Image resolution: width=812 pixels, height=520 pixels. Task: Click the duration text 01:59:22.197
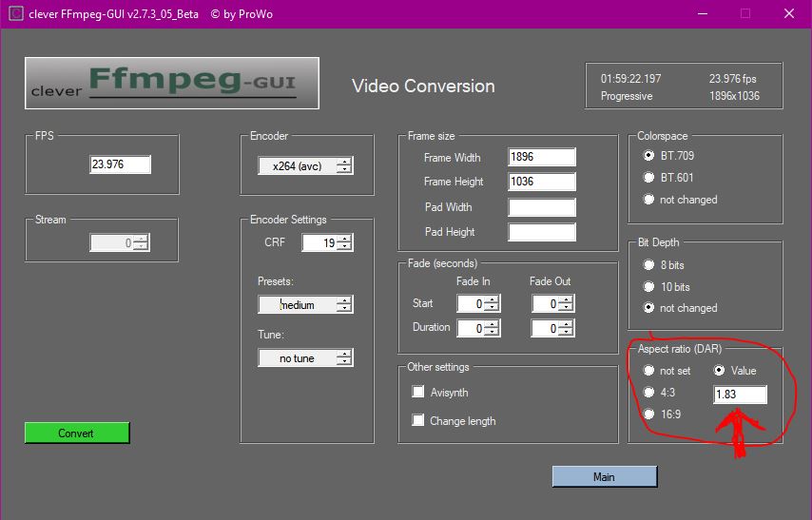click(x=630, y=79)
